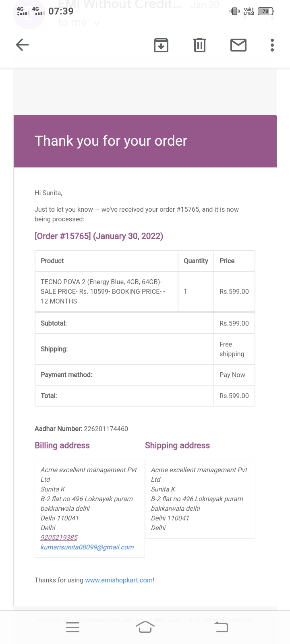Open the www.emishopkart.com link

point(119,580)
